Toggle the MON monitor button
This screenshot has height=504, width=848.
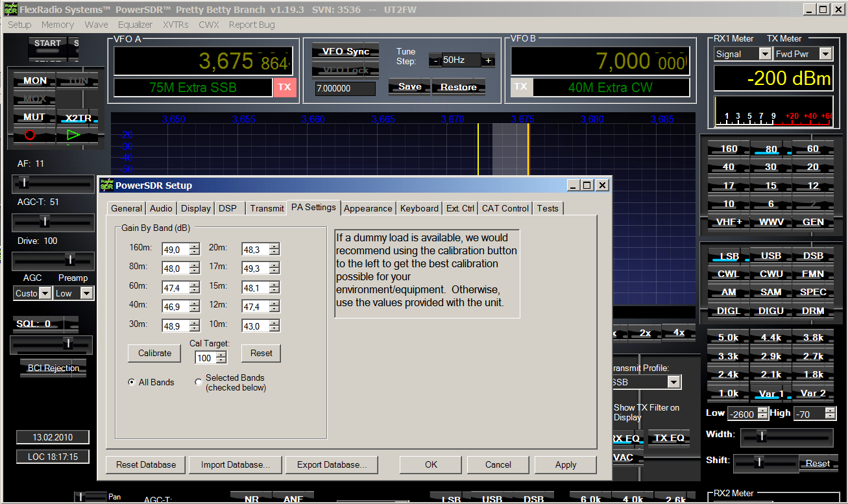coord(34,80)
